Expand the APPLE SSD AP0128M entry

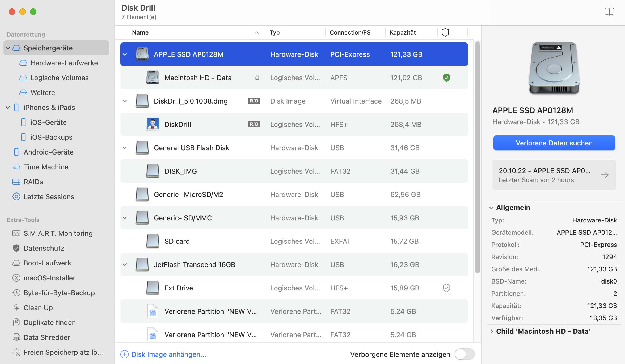125,54
